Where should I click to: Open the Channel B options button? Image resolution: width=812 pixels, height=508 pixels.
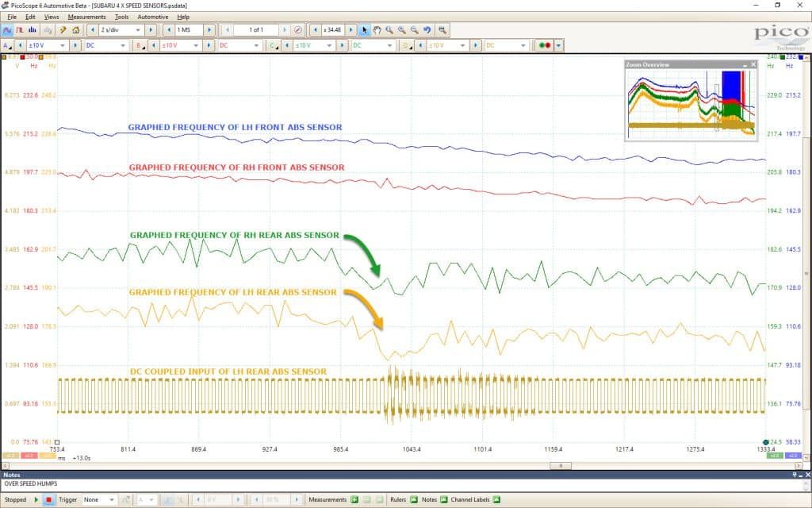(x=140, y=45)
